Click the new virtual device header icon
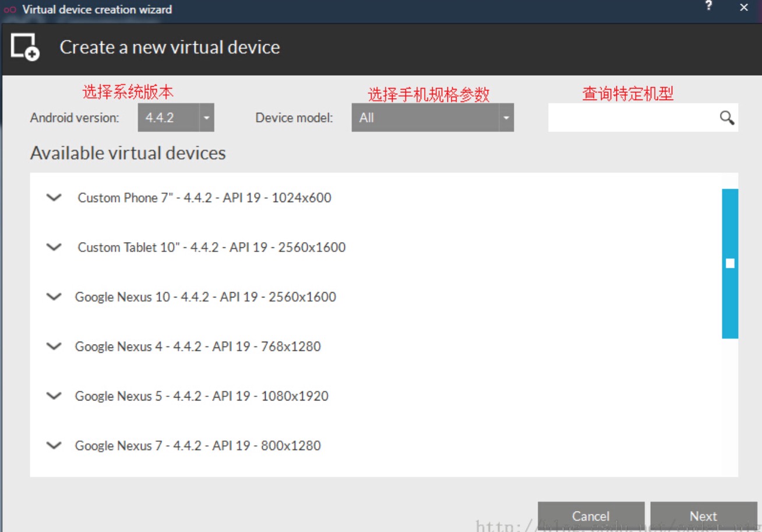This screenshot has width=762, height=532. (25, 47)
